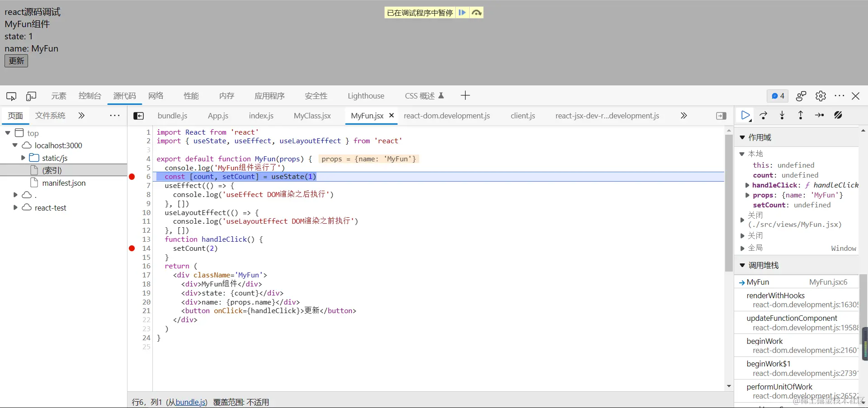Open the 性能 panel
Viewport: 868px width, 408px height.
point(191,96)
